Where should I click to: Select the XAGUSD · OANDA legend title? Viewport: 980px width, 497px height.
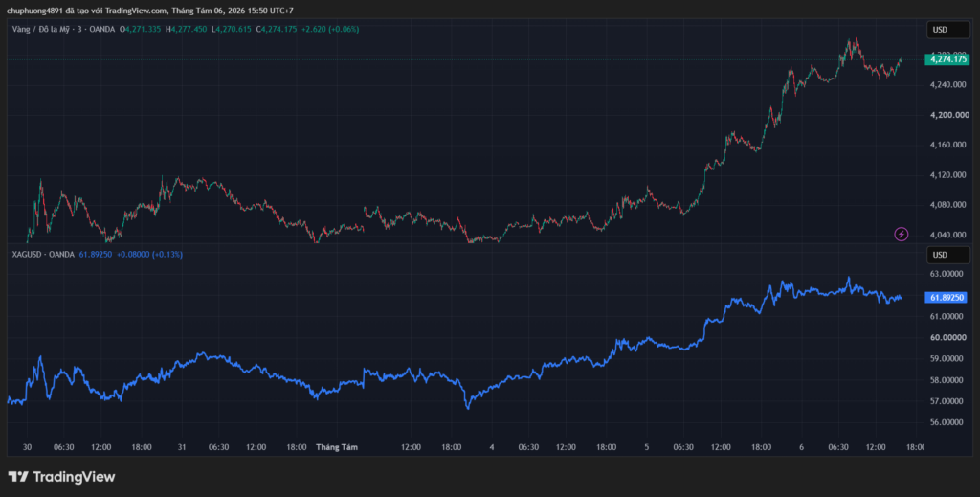click(43, 255)
